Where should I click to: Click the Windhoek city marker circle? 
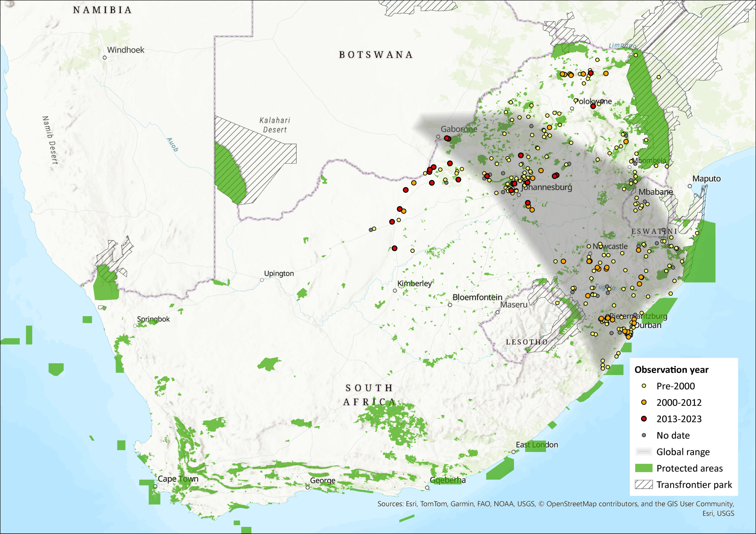[x=105, y=58]
